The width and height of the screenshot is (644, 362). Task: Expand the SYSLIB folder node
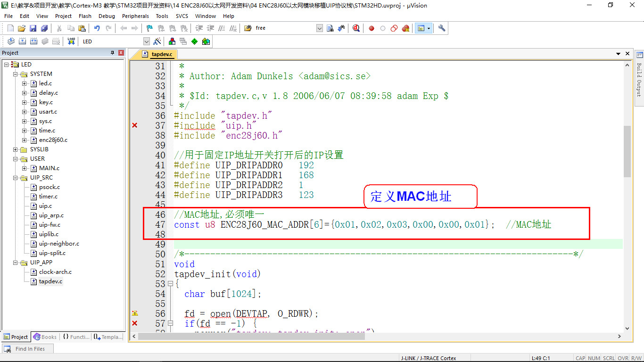(16, 149)
